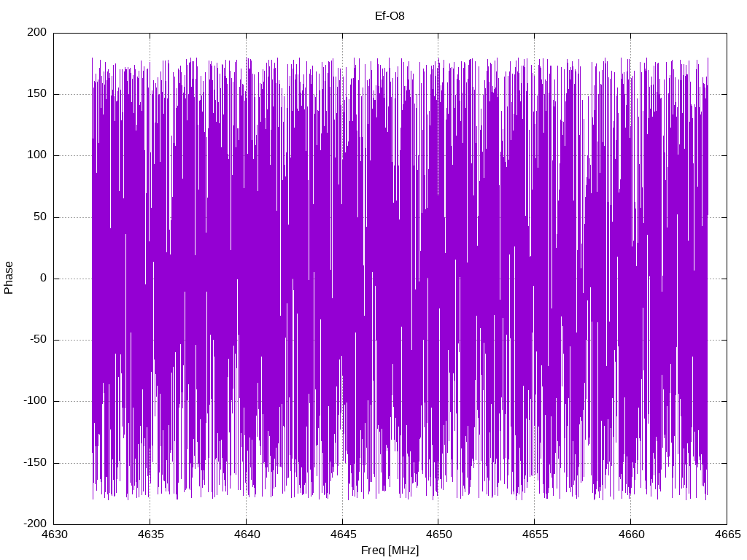The height and width of the screenshot is (560, 747).
Task: Click y-axis tick label 150
Action: pyautogui.click(x=37, y=94)
